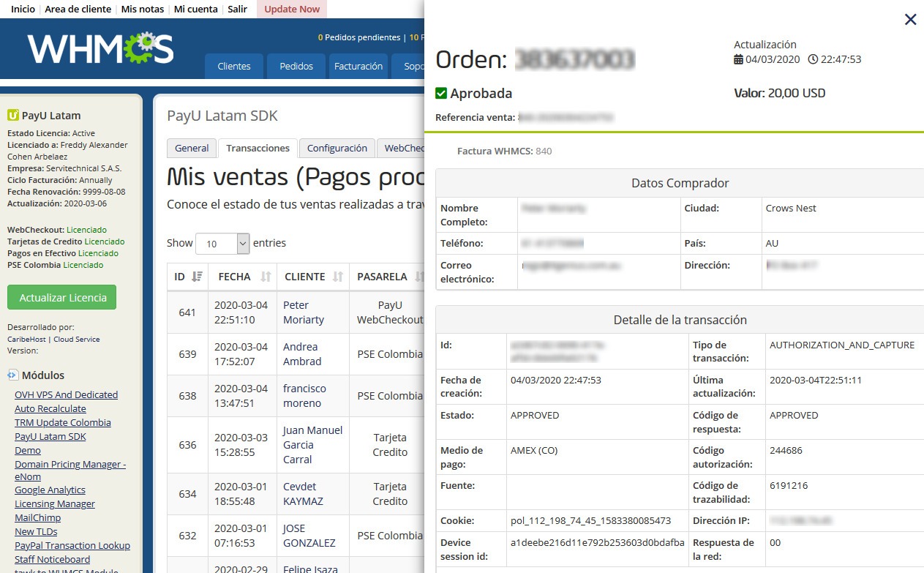
Task: Open Licensing Manager module
Action: (55, 503)
